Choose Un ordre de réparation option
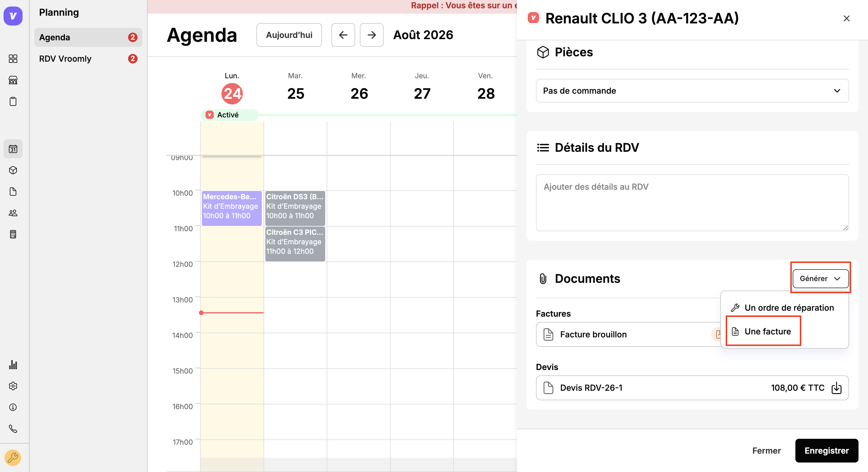 782,307
